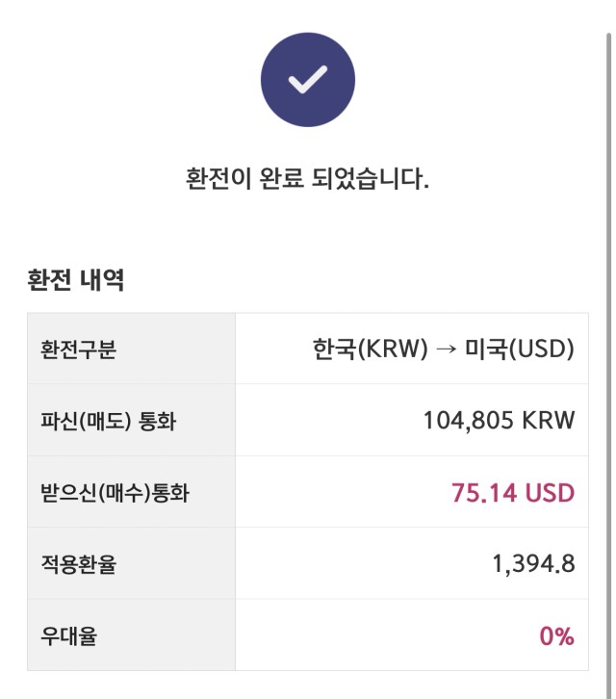Click the 환전이 완료 되었습니다 message
Screen dimensions: 616x699
(308, 178)
